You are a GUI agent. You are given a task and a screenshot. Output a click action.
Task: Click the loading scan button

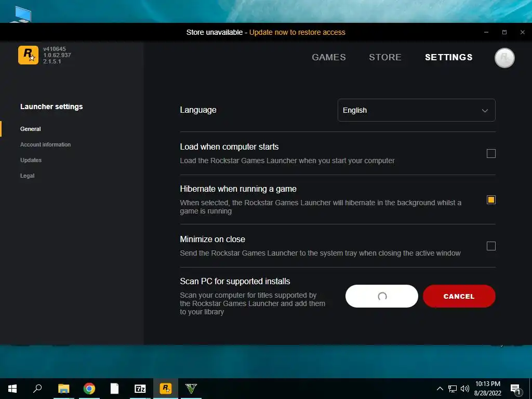point(382,296)
